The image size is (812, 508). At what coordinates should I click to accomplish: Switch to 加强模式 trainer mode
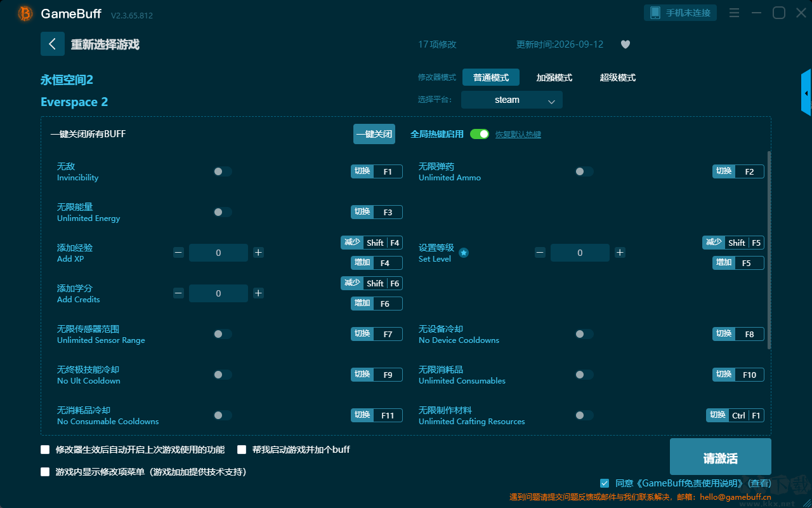tap(554, 77)
